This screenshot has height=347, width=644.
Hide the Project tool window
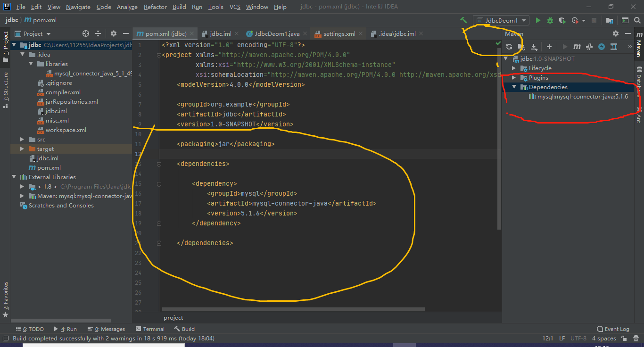tap(125, 33)
